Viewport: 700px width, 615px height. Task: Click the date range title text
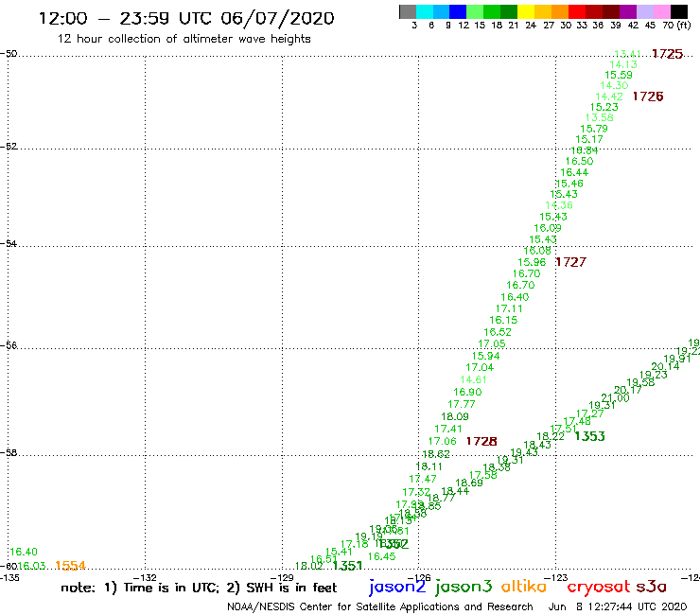click(x=186, y=18)
